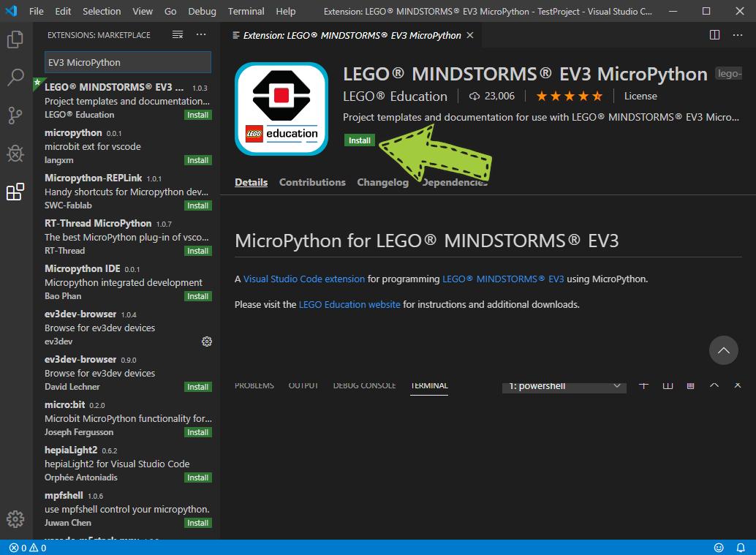Close the terminal panel
756x555 pixels.
point(737,385)
